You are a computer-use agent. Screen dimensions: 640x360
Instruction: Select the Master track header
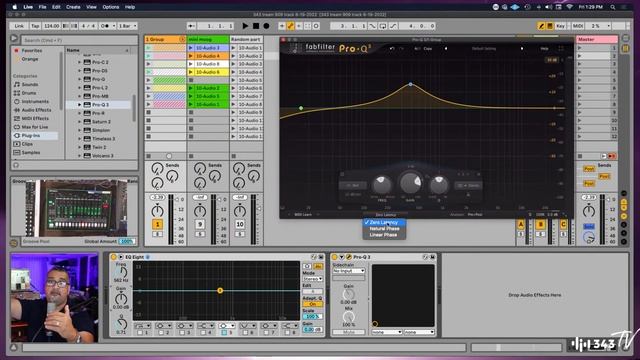point(597,40)
